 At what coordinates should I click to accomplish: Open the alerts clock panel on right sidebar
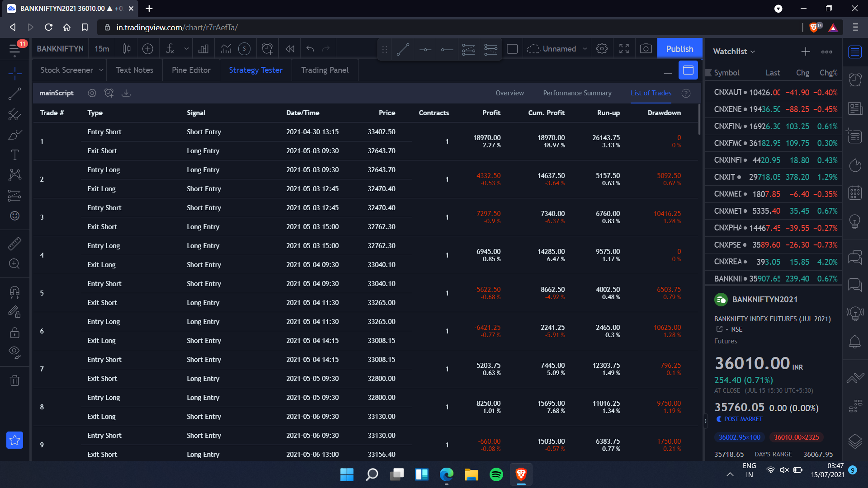(855, 80)
